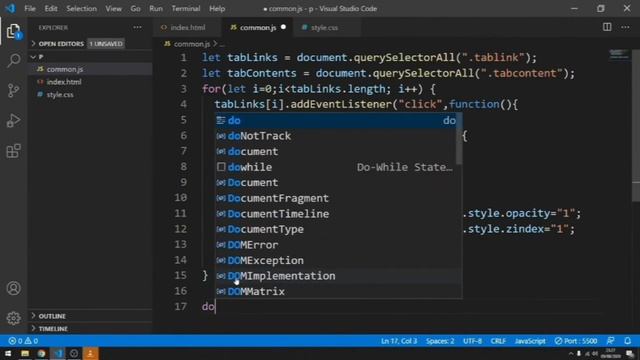Place cursor at end of line 17
This screenshot has height=360, width=640.
click(216, 307)
